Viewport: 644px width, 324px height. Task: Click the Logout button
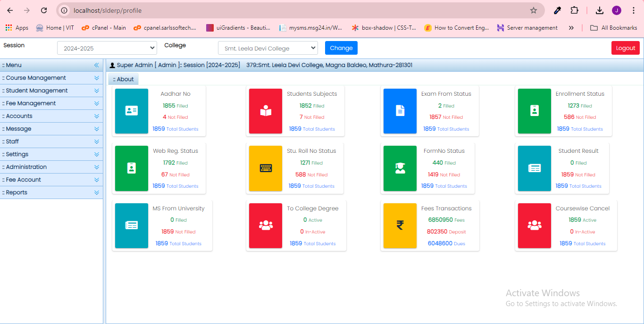point(625,48)
